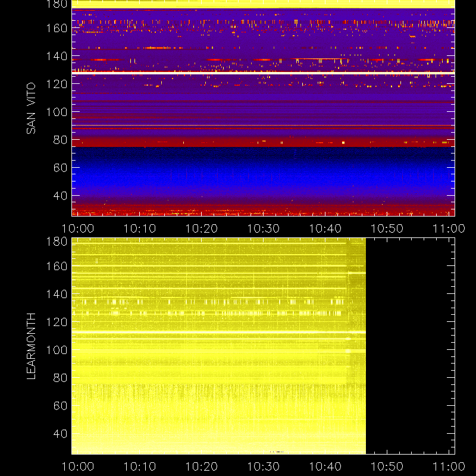Select the 40 tick label on Learmonth axis
This screenshot has width=476, height=476.
click(x=60, y=434)
